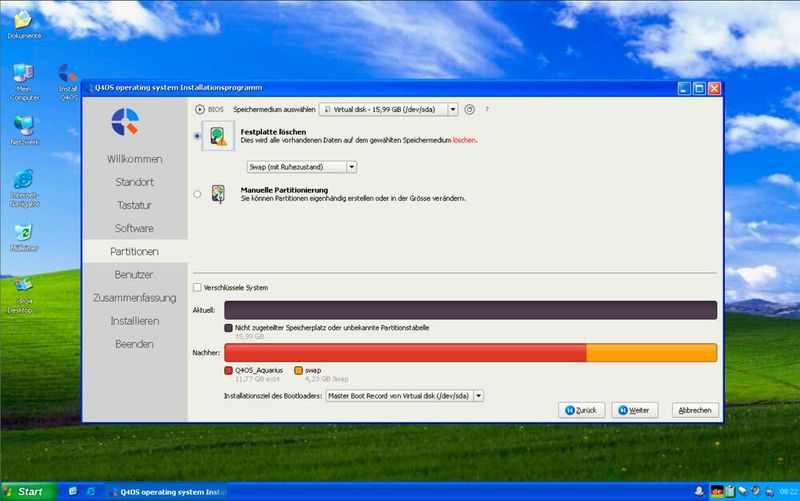Enable the Verschlüssele System checkbox
This screenshot has height=501, width=800.
[x=197, y=288]
